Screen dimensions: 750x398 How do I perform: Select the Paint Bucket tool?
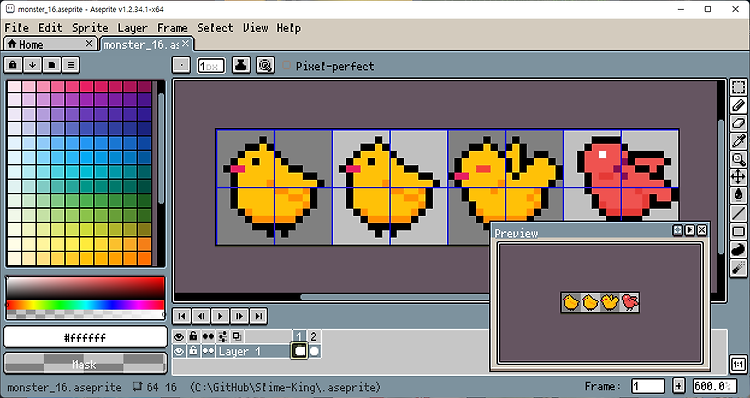click(739, 195)
